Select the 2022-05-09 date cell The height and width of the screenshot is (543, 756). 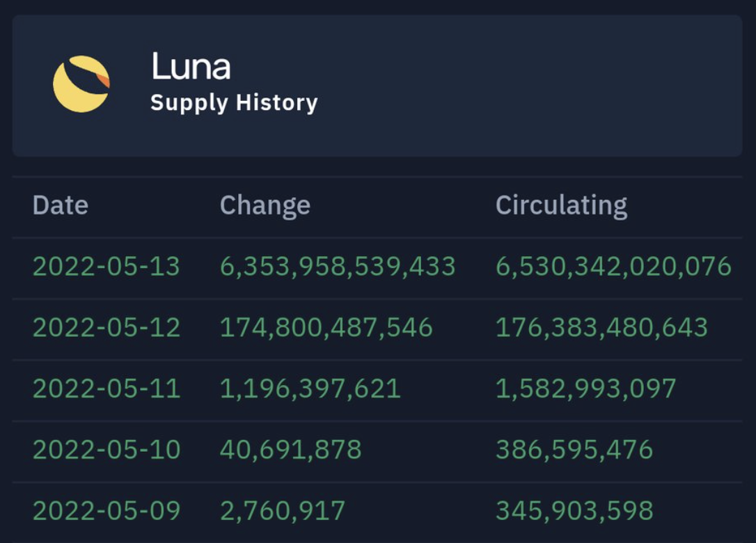106,511
